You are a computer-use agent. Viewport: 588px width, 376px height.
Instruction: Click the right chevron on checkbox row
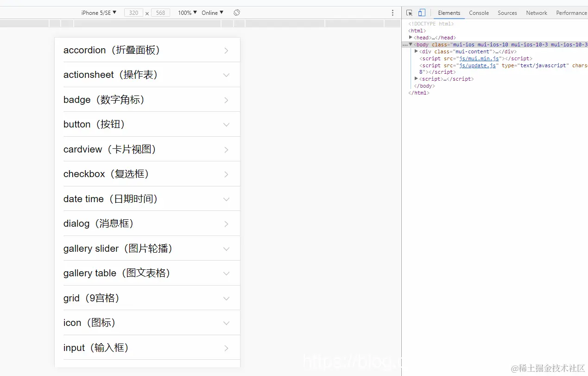coord(226,174)
